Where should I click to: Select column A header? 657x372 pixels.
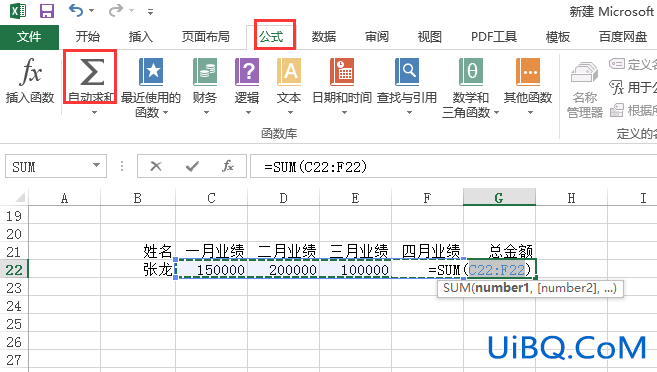coord(64,198)
